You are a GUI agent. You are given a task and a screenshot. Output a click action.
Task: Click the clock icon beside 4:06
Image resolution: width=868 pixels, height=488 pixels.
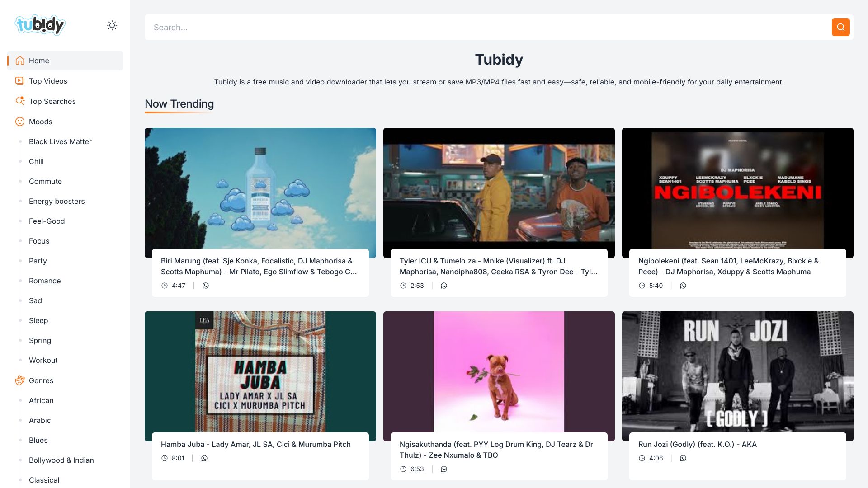[642, 458]
